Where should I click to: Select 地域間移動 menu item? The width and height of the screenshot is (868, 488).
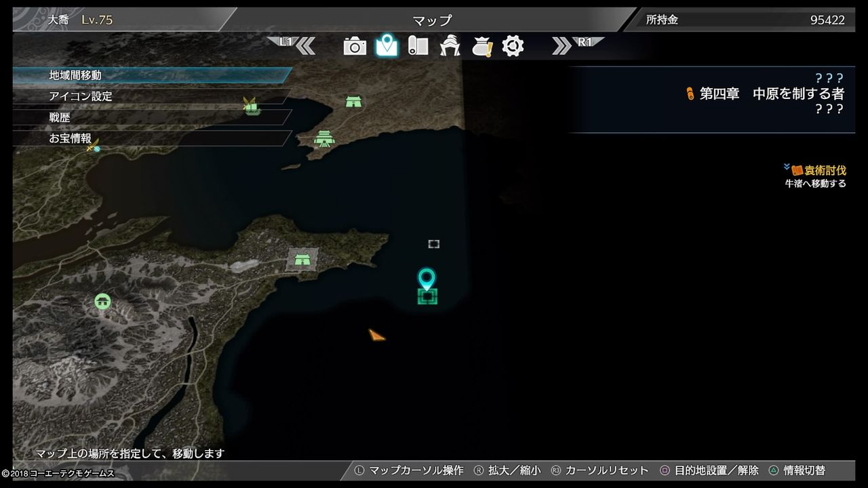(153, 75)
